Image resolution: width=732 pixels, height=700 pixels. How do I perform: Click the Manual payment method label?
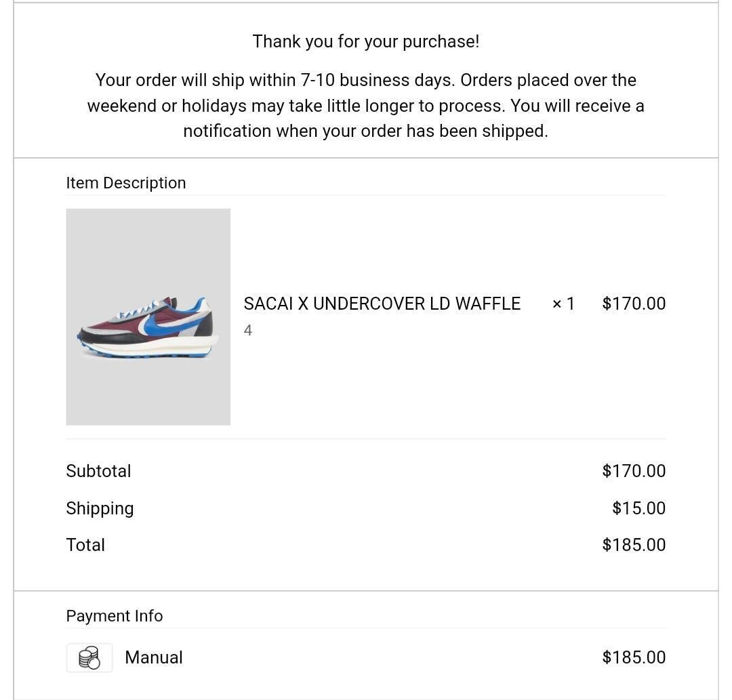[154, 657]
